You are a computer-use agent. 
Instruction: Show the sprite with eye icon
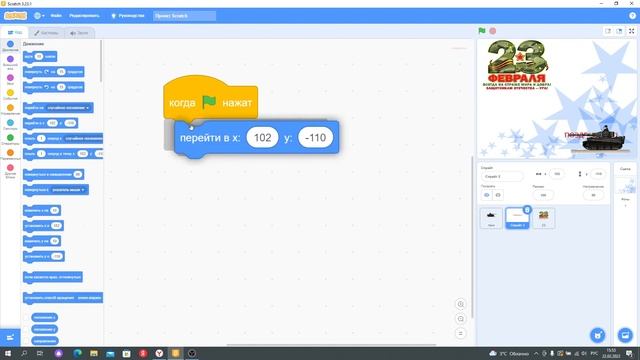tap(487, 195)
